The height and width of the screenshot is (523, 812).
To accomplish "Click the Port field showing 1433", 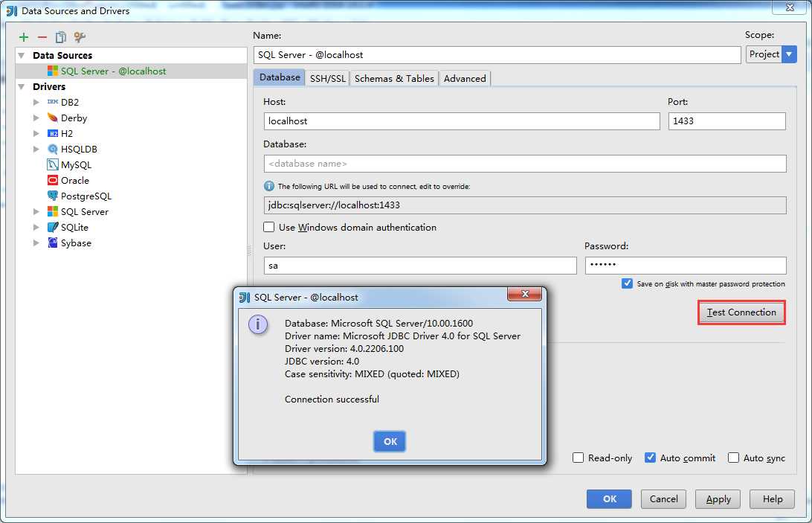I will (726, 121).
